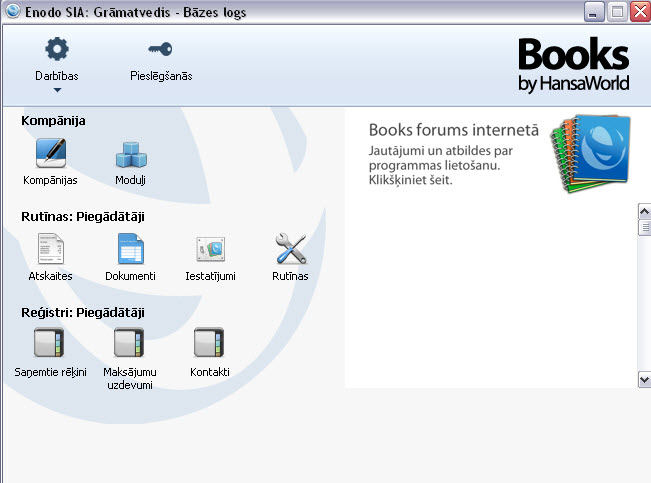The height and width of the screenshot is (483, 651).
Task: Click 'Klikšķiniet šeit.' forum text
Action: 410,180
